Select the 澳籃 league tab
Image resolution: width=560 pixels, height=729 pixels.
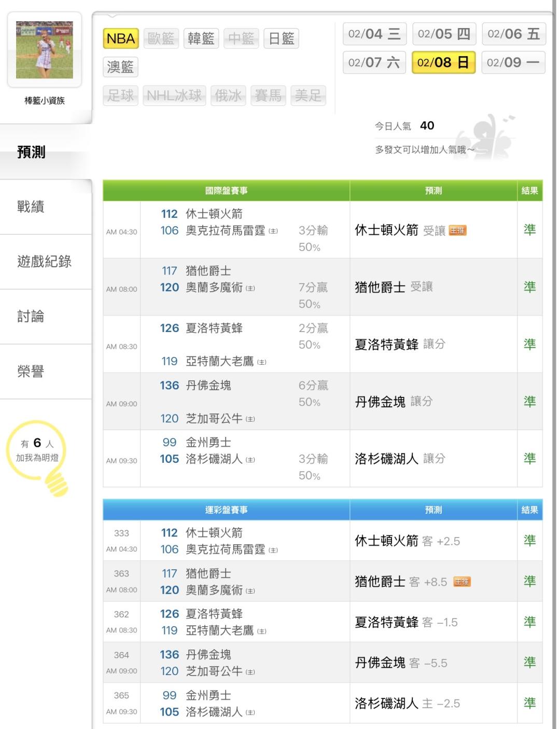[x=120, y=67]
